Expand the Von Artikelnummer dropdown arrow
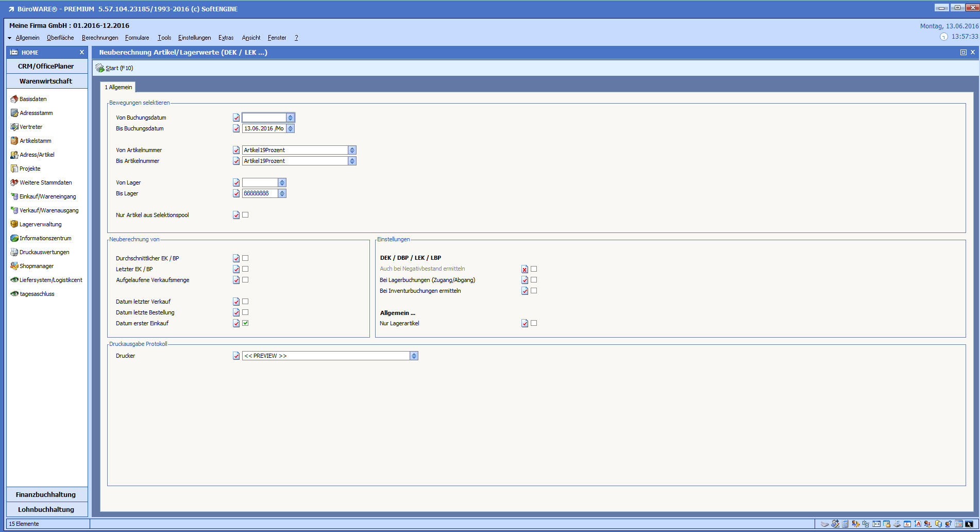This screenshot has width=980, height=532. [352, 150]
